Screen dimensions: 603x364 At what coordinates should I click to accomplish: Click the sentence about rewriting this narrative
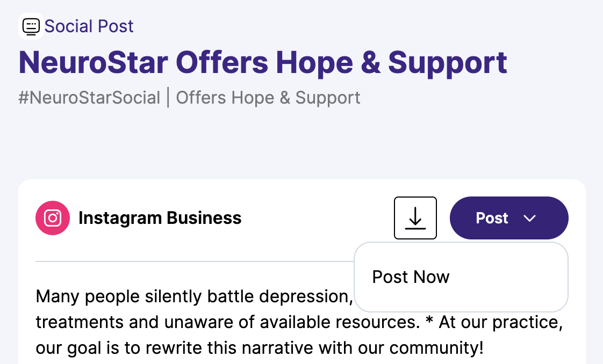tap(260, 348)
